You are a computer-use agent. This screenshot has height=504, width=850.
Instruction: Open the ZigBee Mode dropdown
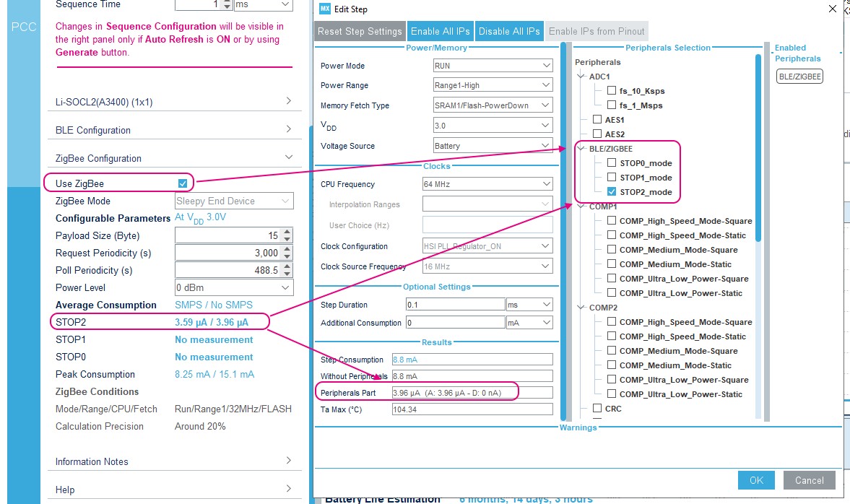point(234,201)
